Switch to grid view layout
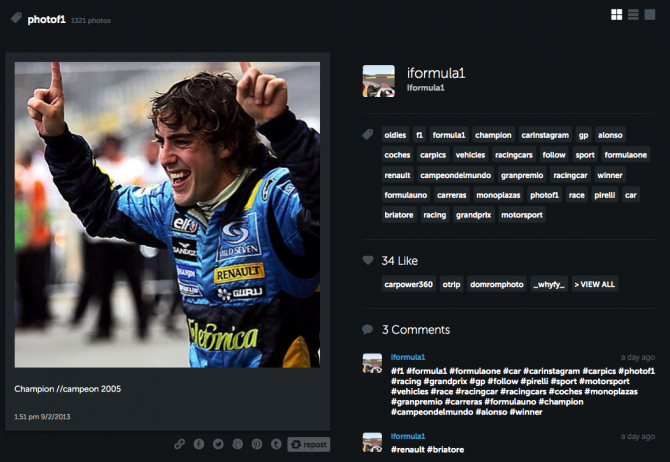Screen dimensions: 670x462 616,15
